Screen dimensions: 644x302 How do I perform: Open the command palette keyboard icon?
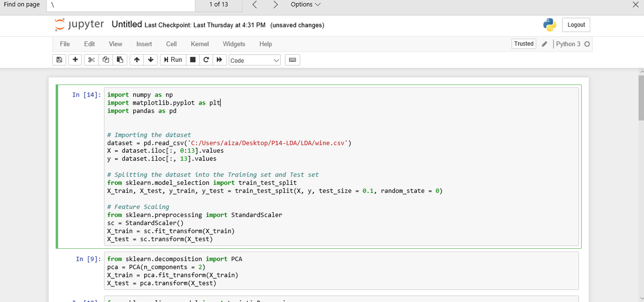tap(293, 60)
